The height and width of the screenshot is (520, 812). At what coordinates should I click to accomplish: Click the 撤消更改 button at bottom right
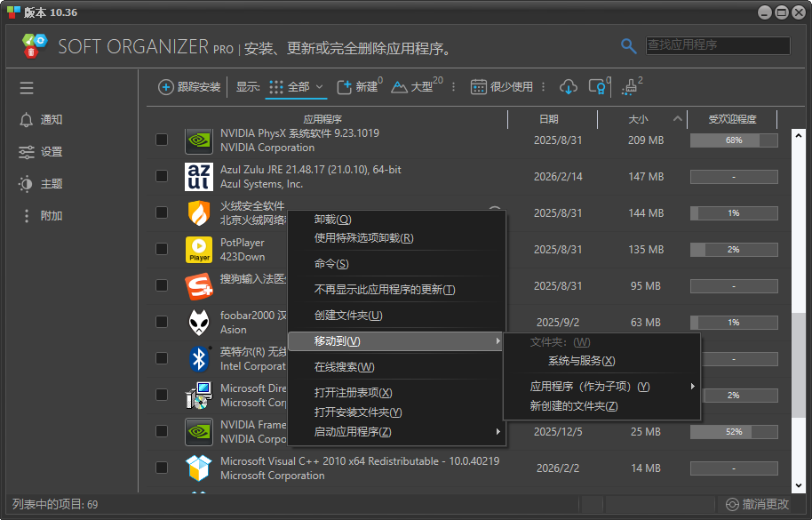point(756,505)
